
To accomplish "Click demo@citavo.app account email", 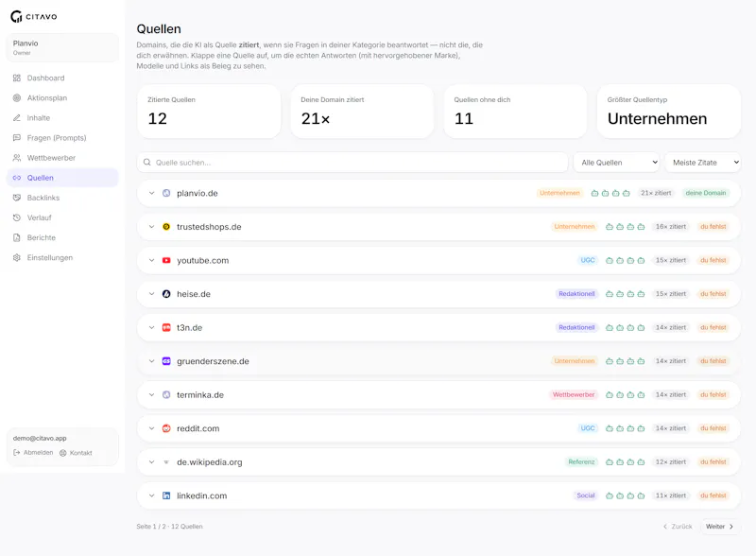I will click(x=40, y=438).
